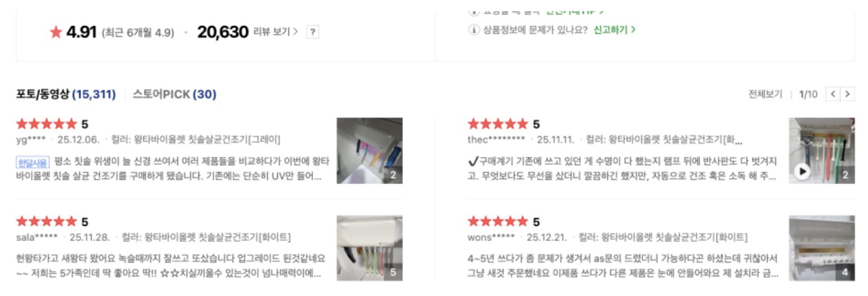Click 신고하기 report link
This screenshot has width=868, height=296.
(x=614, y=30)
